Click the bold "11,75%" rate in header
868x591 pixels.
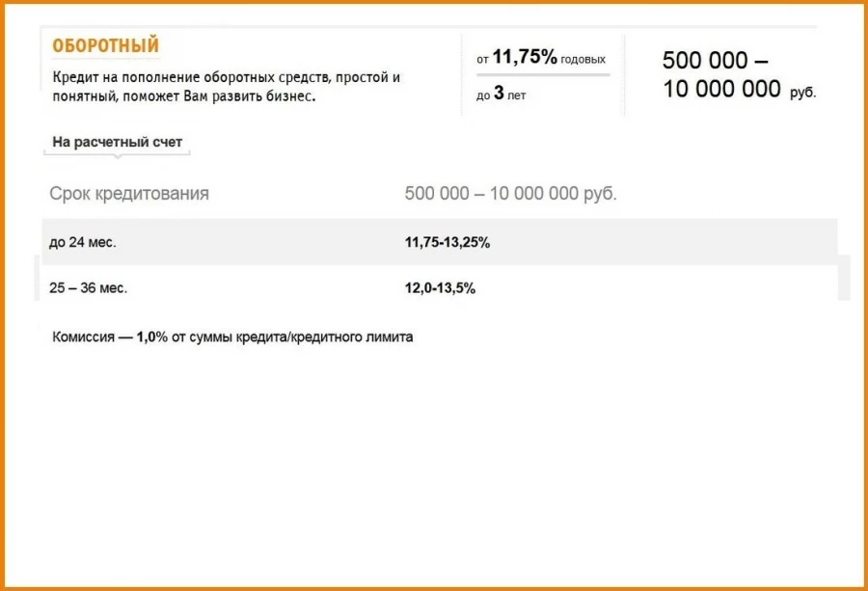[x=525, y=58]
